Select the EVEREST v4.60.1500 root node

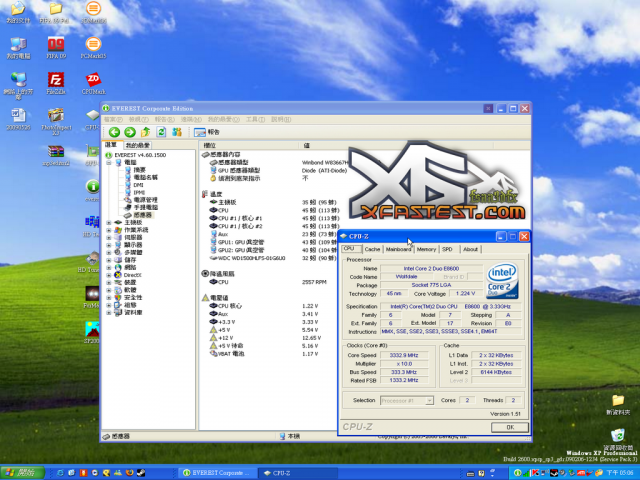pos(140,155)
